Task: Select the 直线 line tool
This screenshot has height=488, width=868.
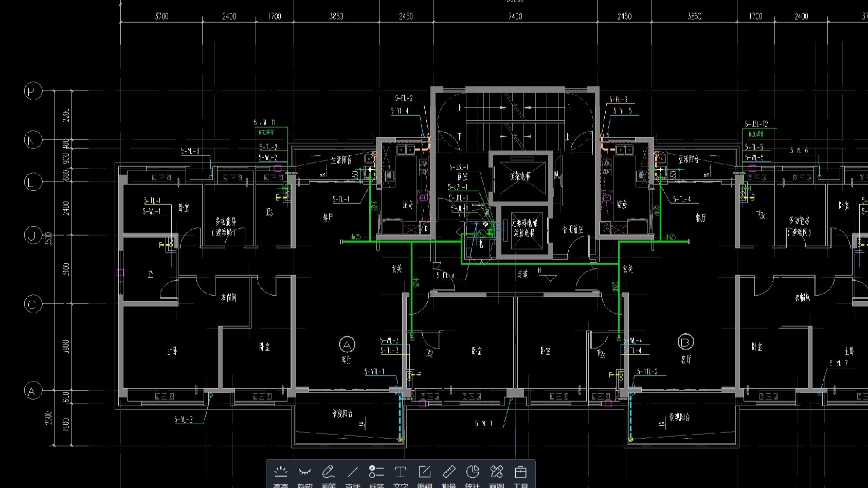Action: coord(353,475)
